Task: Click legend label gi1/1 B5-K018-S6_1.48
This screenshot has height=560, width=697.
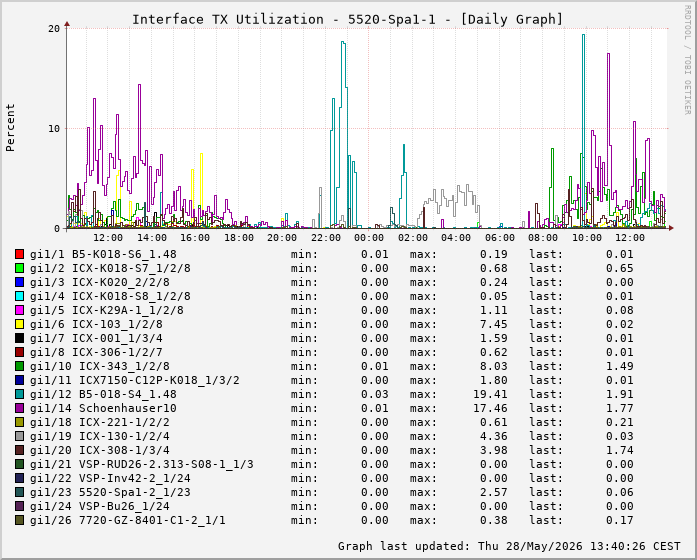Action: [103, 254]
